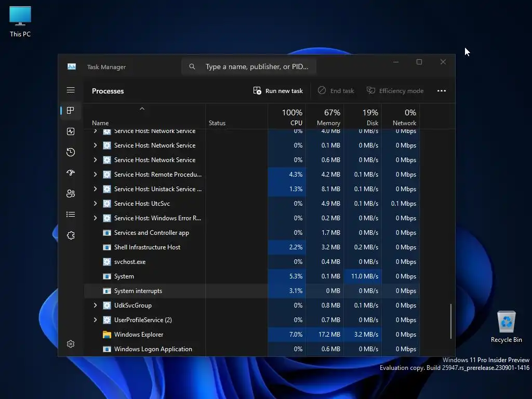Click the svchost.exe gear icon
The height and width of the screenshot is (399, 532).
(x=107, y=262)
